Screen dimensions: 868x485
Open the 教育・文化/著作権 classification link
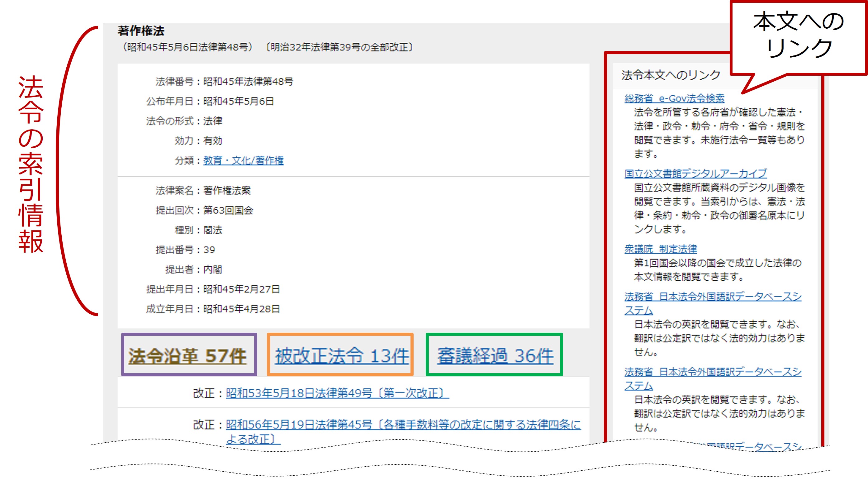coord(243,160)
